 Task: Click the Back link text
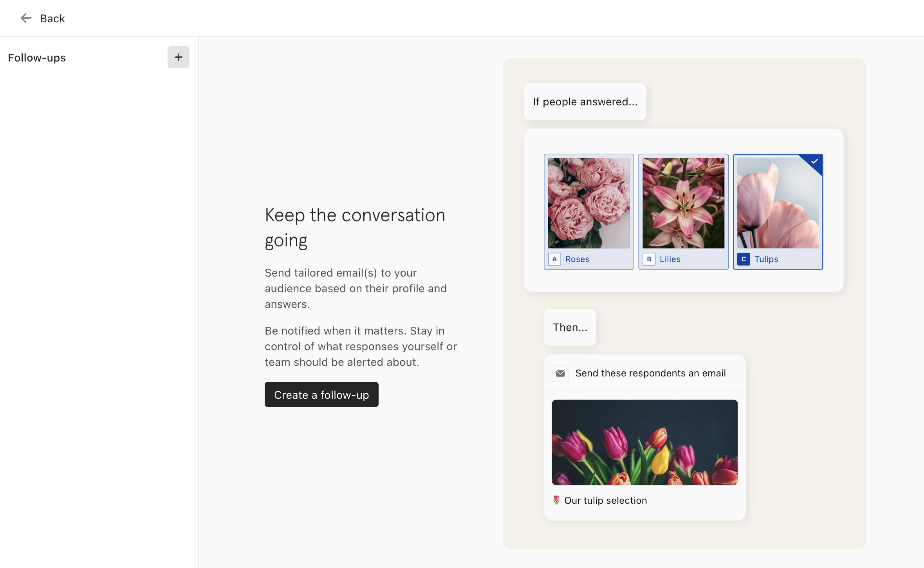point(52,18)
